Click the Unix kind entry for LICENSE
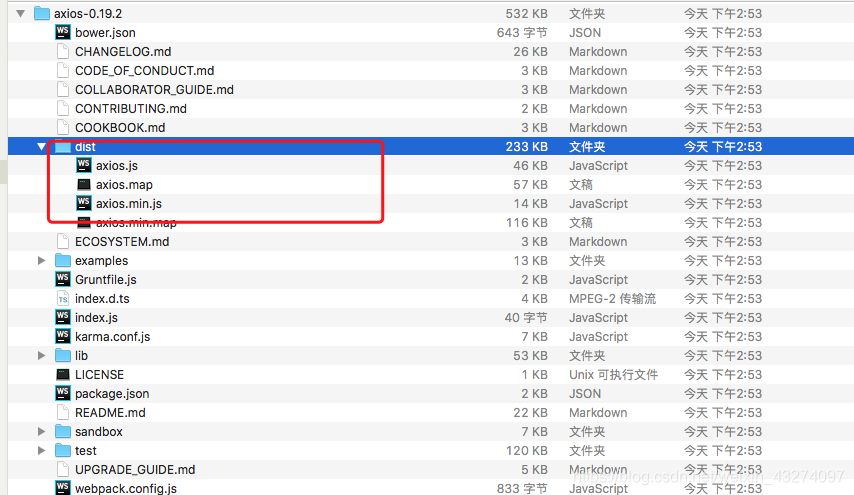Screen dimensions: 854x495 (x=613, y=375)
